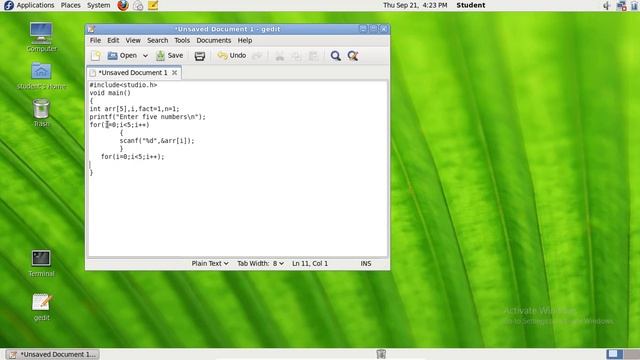
Task: Click Unsaved Document taskbar button
Action: click(53, 354)
